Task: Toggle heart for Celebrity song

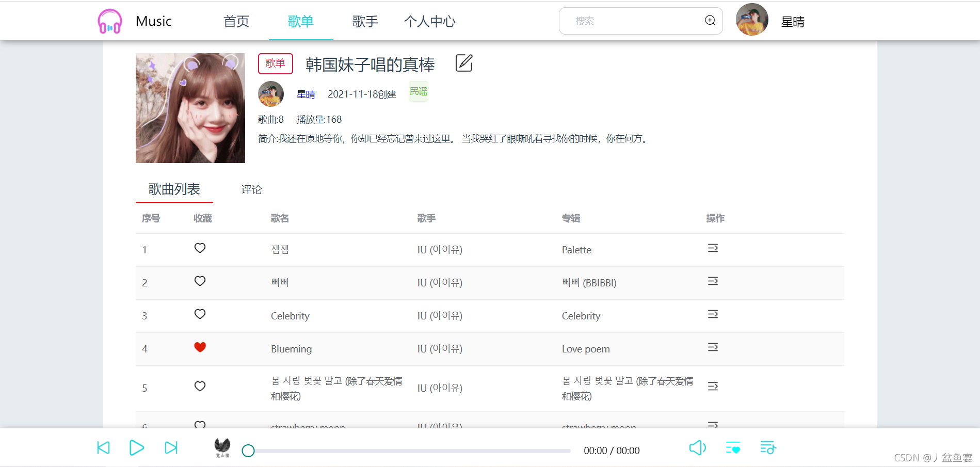Action: 200,314
